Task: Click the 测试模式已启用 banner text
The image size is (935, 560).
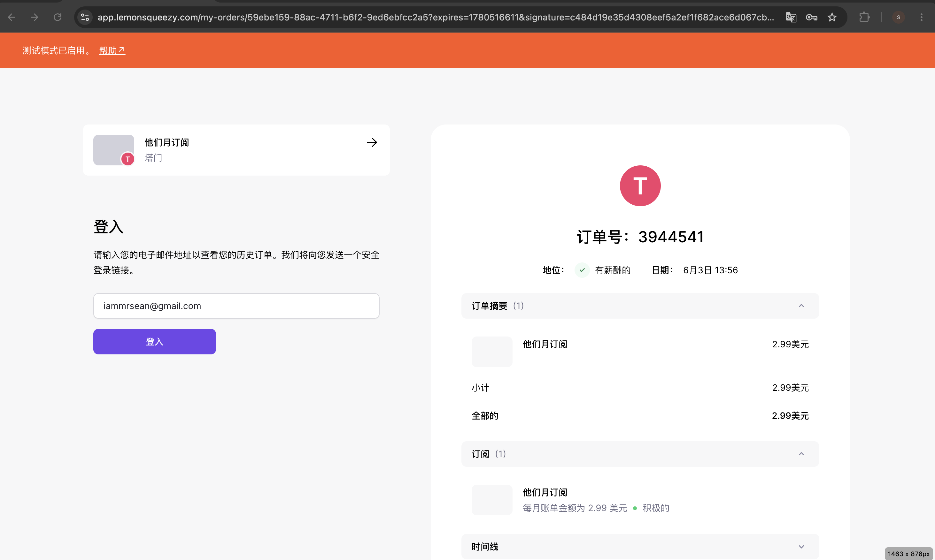Action: [x=56, y=50]
